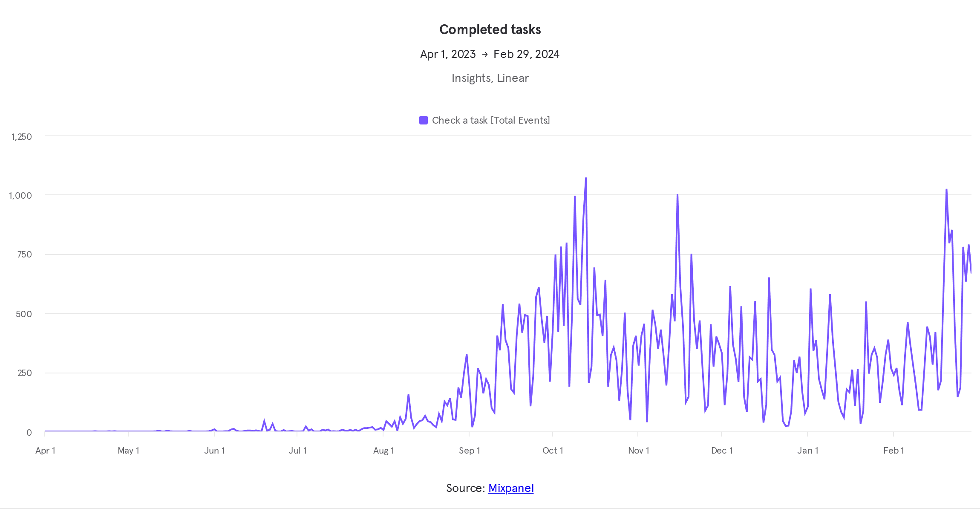This screenshot has width=980, height=509.
Task: Click the 'Apr 1' x-axis label
Action: (x=45, y=451)
